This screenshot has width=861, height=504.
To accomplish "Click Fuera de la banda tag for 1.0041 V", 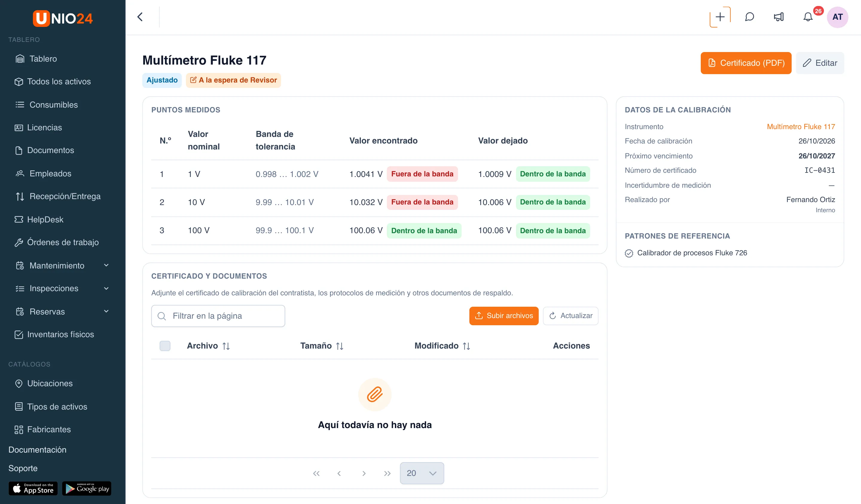I will (x=422, y=174).
